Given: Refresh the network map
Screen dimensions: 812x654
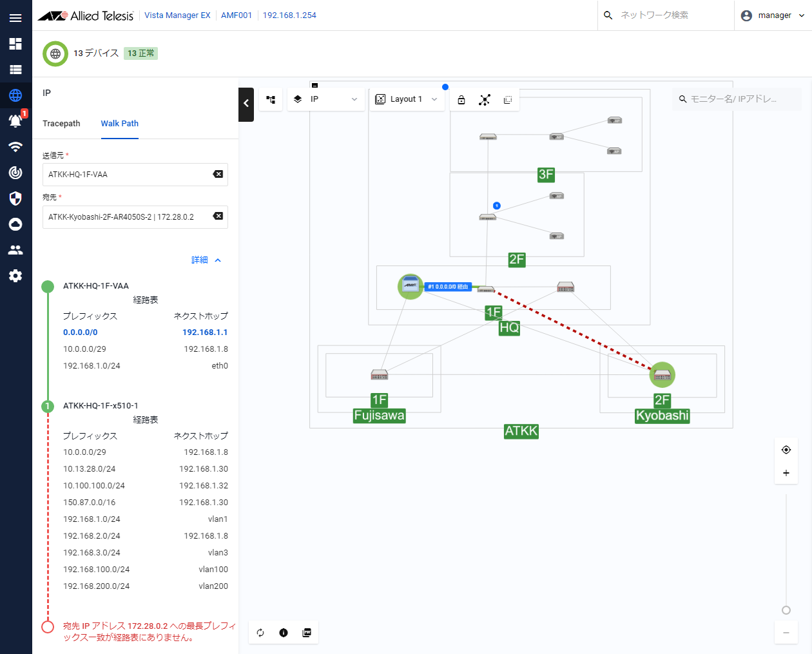Looking at the screenshot, I should [x=260, y=633].
